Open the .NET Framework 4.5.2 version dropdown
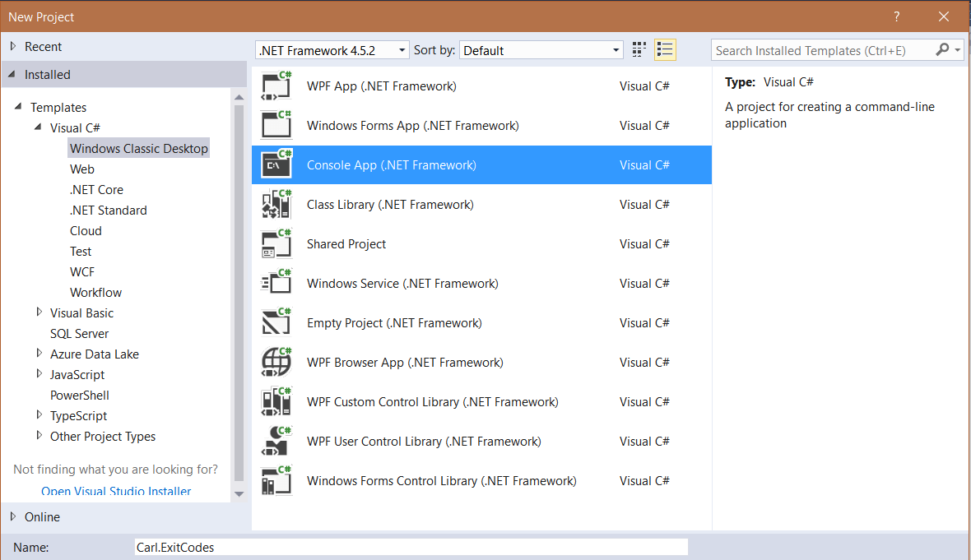The image size is (971, 560). (332, 50)
